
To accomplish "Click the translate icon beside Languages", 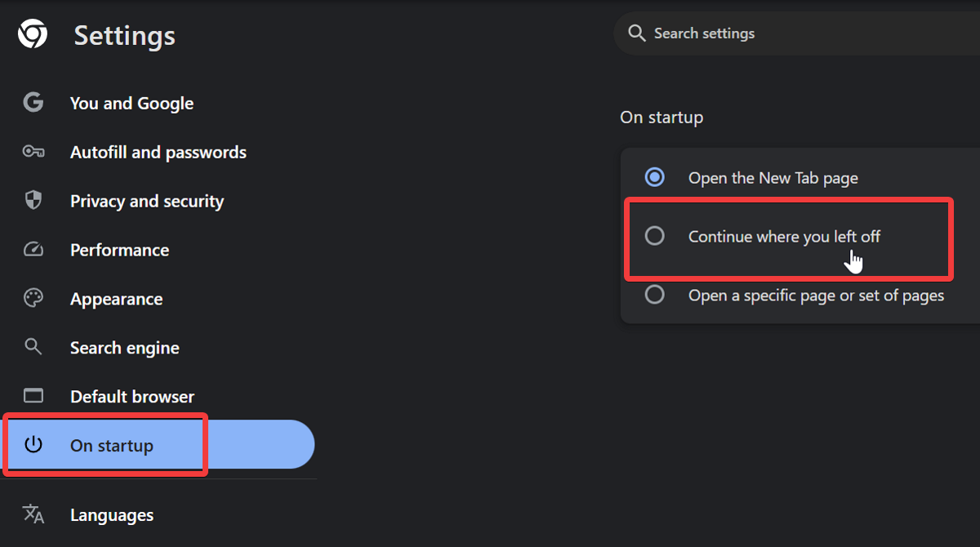I will coord(33,514).
